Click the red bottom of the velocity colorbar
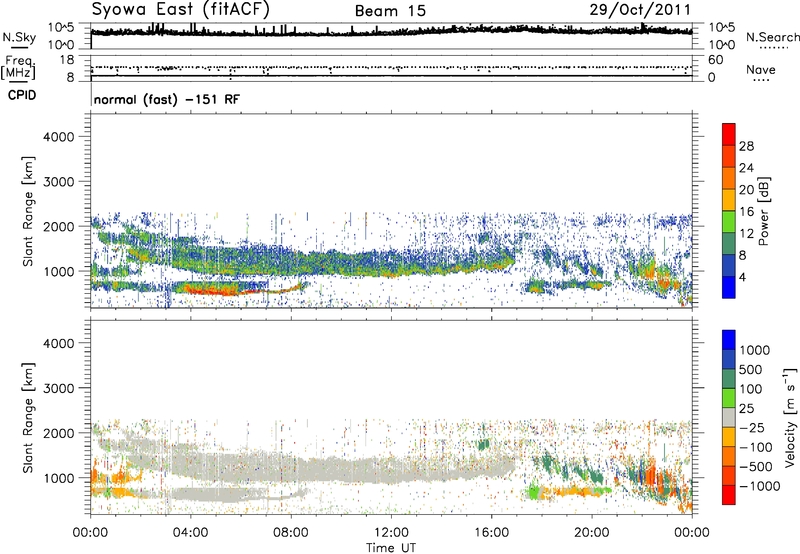This screenshot has width=800, height=554. pyautogui.click(x=729, y=495)
